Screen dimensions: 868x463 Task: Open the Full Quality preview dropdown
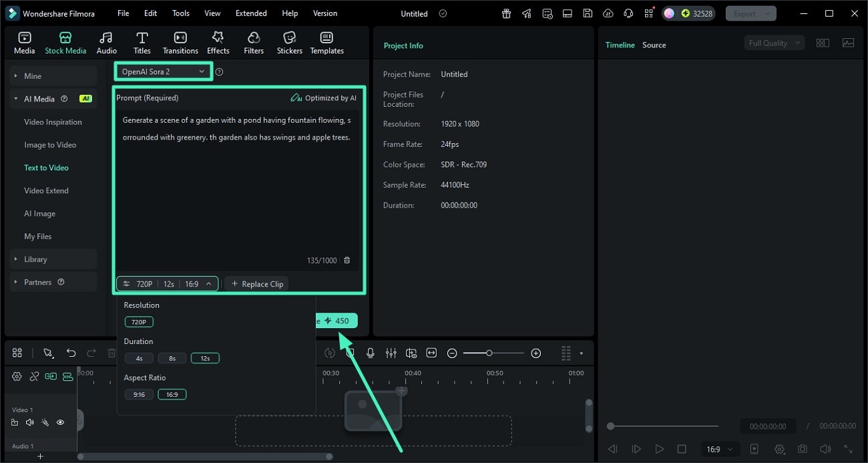(774, 43)
